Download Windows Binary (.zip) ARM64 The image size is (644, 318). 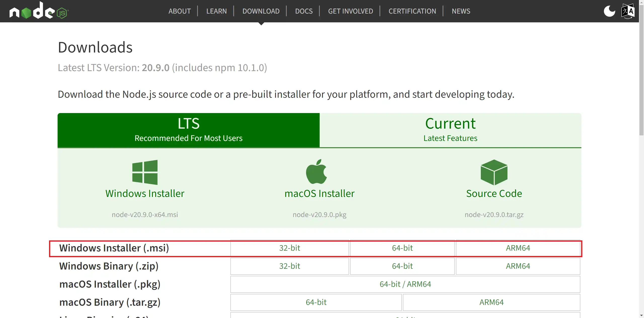(x=518, y=266)
